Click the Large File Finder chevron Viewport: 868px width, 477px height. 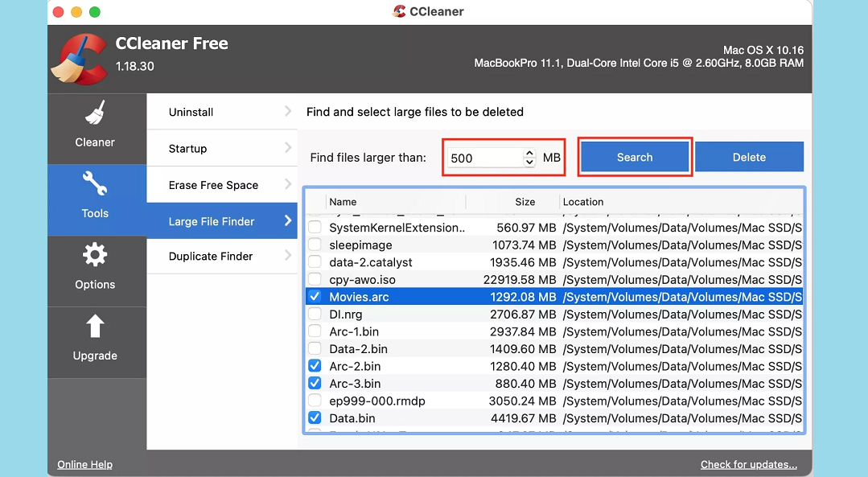288,220
